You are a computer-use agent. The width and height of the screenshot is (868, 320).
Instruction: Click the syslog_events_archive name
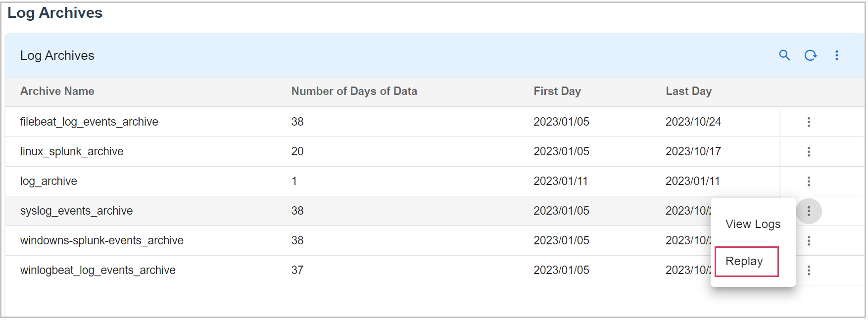pyautogui.click(x=76, y=211)
